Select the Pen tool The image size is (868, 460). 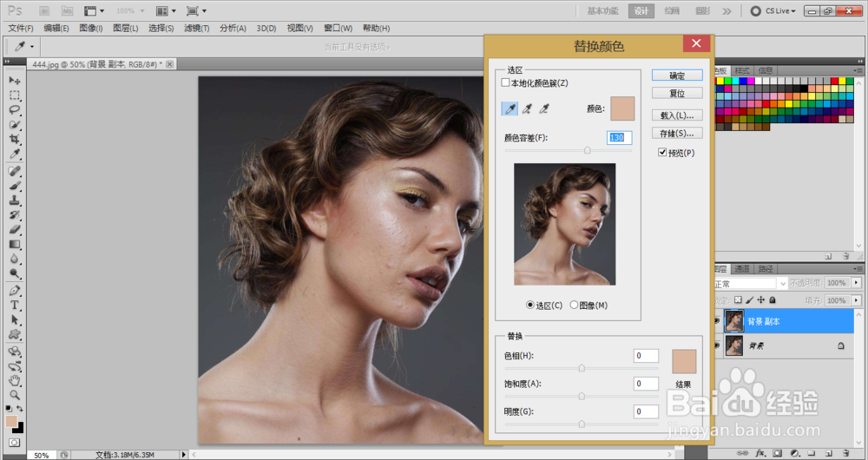pyautogui.click(x=15, y=291)
